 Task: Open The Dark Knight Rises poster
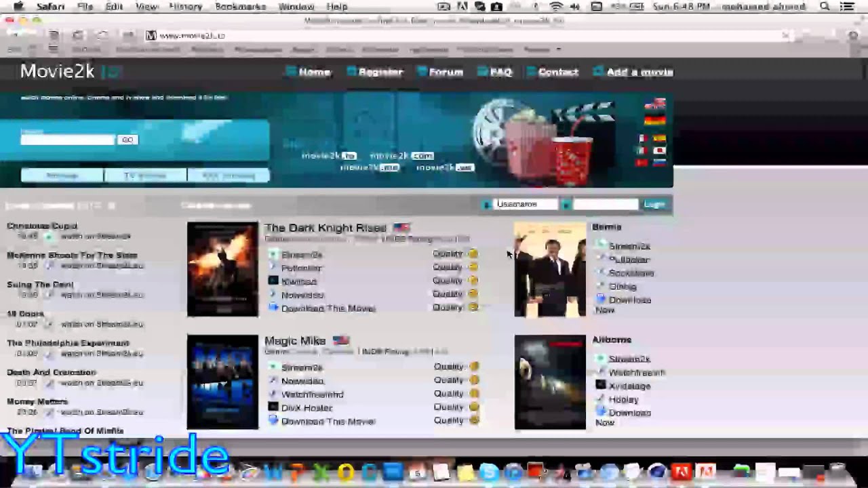click(222, 269)
